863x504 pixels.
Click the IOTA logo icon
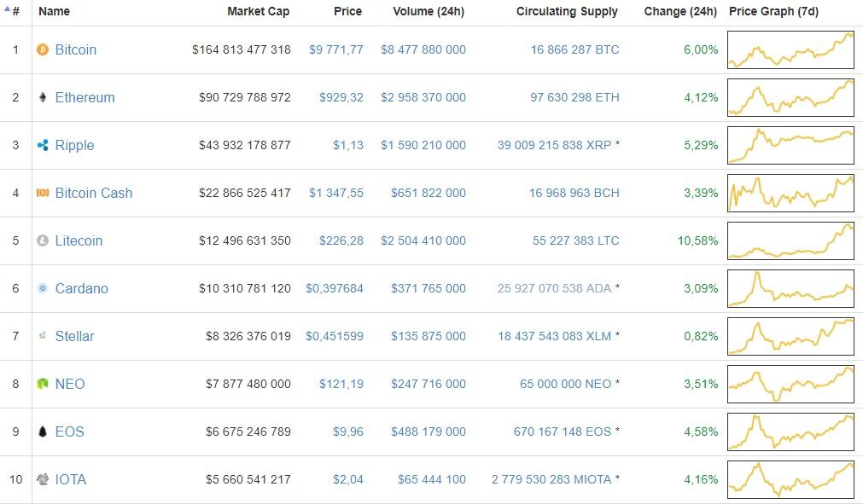43,479
